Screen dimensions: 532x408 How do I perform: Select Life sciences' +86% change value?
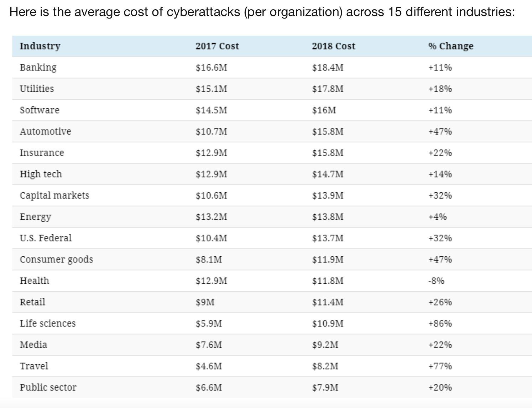coord(440,323)
